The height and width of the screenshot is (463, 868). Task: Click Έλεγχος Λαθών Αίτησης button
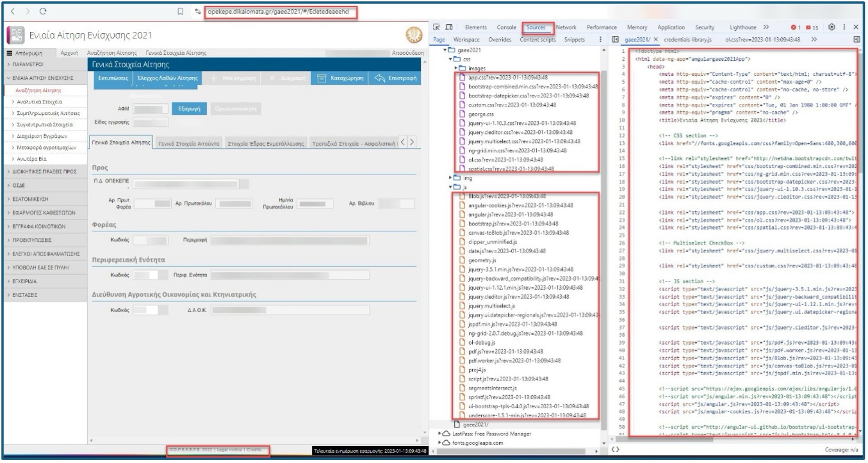[x=169, y=79]
